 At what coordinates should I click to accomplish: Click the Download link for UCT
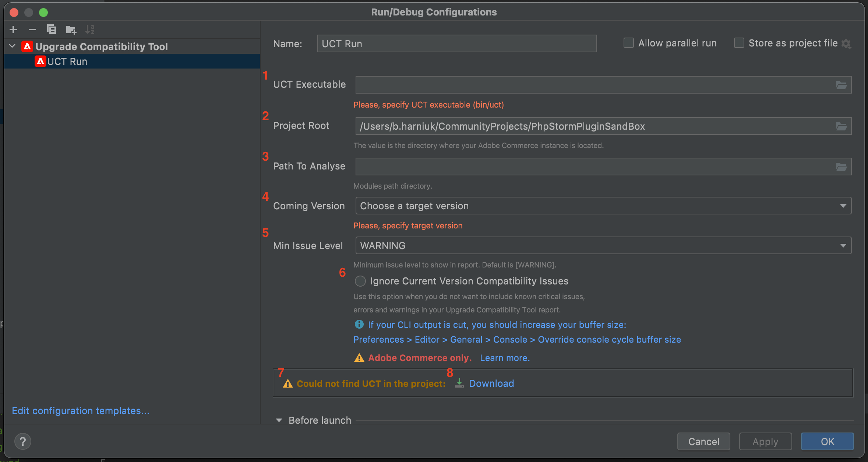pyautogui.click(x=491, y=384)
